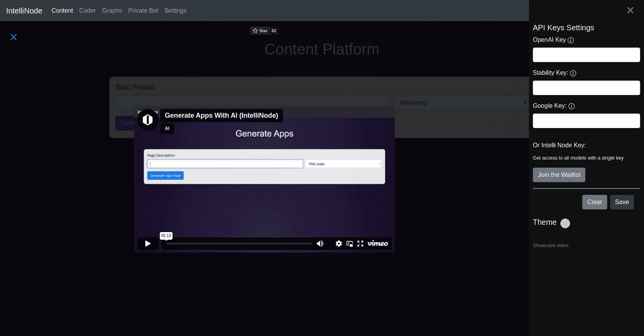Focus the OpenAI Key input field
This screenshot has width=644, height=336.
pos(586,55)
